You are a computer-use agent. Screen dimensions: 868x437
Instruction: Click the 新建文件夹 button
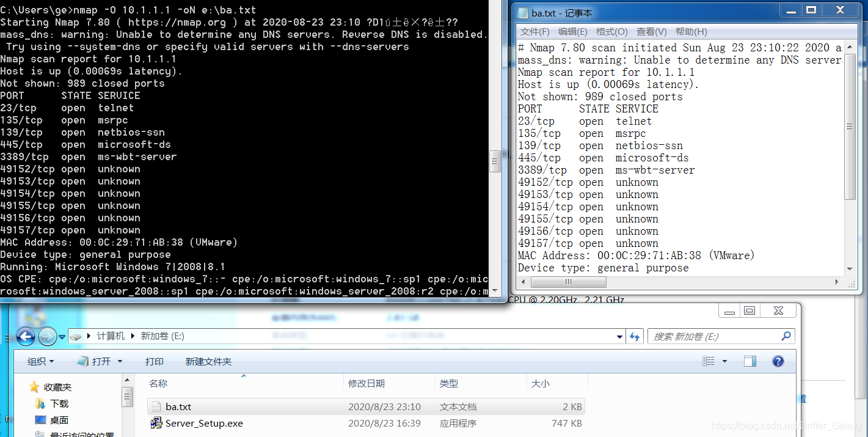(208, 361)
